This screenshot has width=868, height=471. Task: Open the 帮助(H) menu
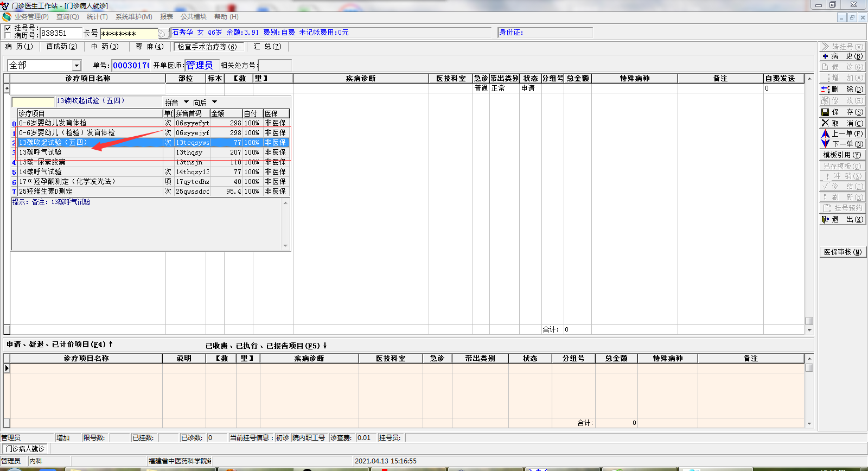point(226,17)
